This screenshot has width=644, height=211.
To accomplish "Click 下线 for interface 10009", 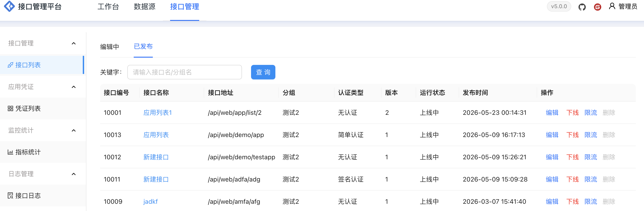I will 573,201.
